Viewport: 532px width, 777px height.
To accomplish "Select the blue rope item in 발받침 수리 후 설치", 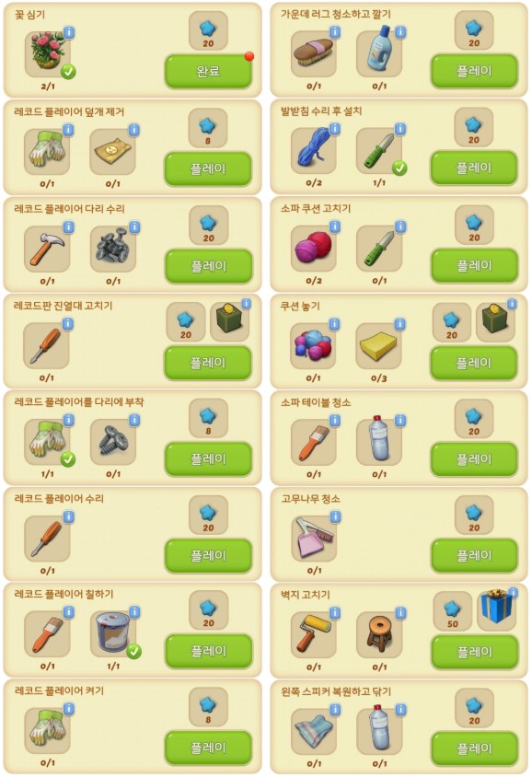I will [314, 151].
